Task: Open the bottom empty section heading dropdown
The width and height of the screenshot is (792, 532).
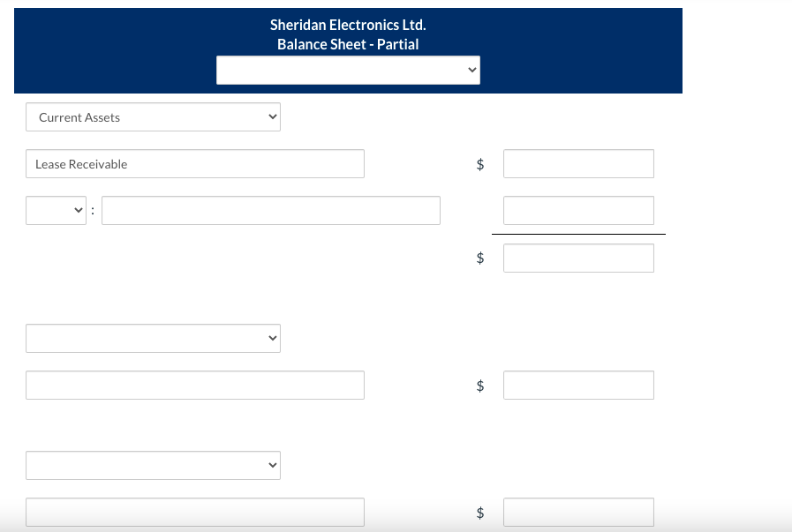Action: 153,465
